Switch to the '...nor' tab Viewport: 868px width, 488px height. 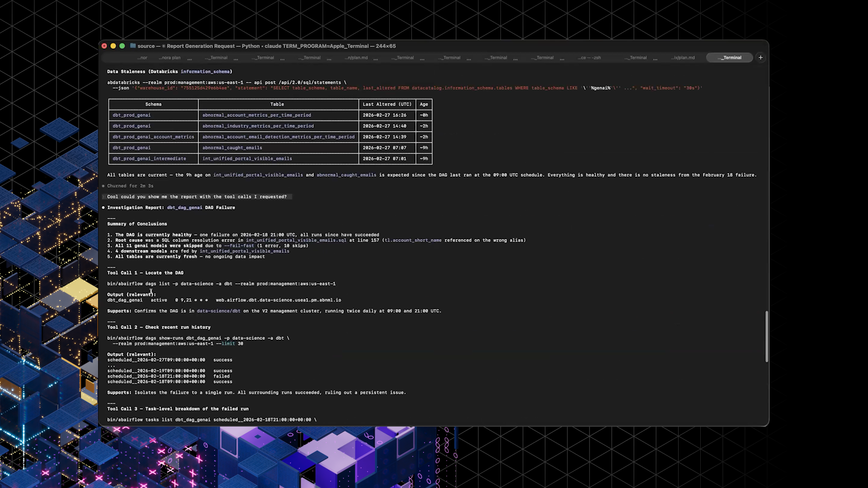coord(142,58)
